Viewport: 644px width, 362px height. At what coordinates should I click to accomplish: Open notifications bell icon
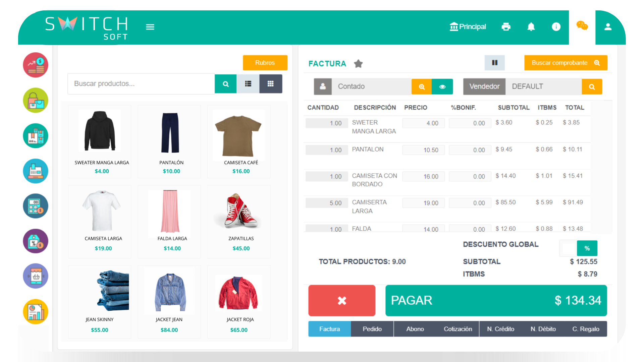[531, 27]
